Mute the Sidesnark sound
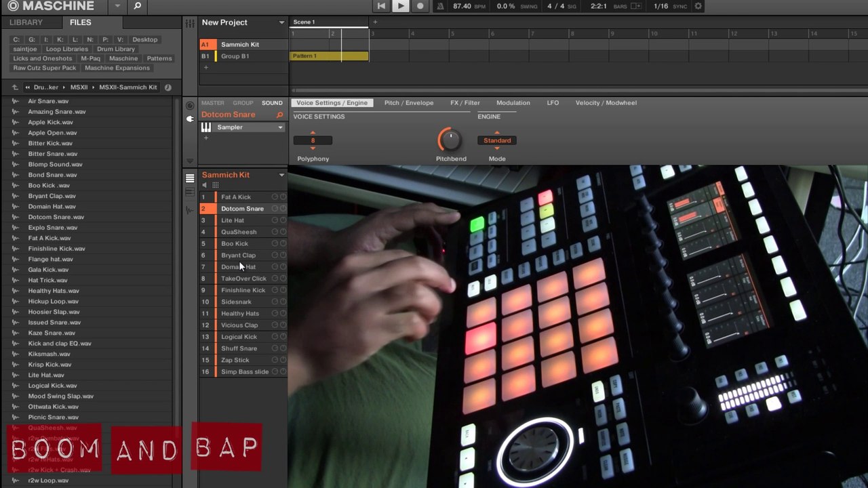The height and width of the screenshot is (488, 868). [x=275, y=302]
